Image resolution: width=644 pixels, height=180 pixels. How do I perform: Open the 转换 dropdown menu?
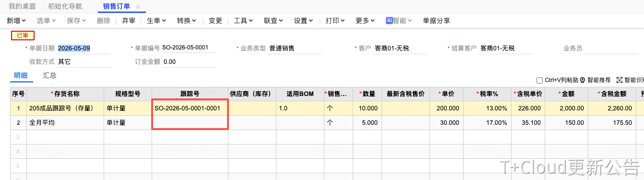(x=187, y=21)
